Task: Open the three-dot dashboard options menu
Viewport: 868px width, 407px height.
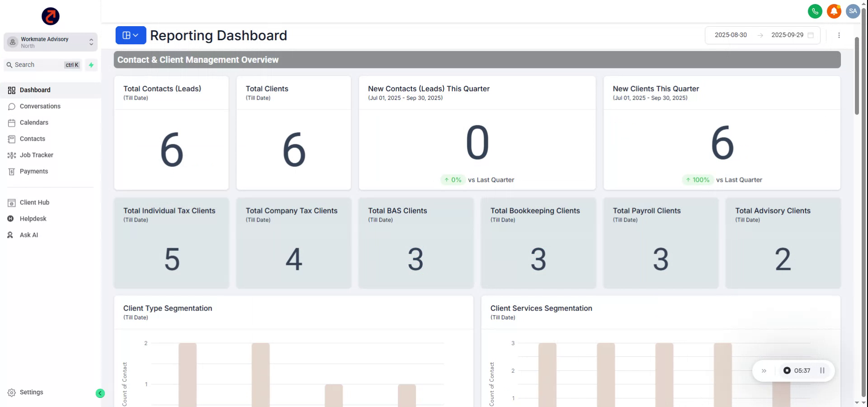Action: 839,35
